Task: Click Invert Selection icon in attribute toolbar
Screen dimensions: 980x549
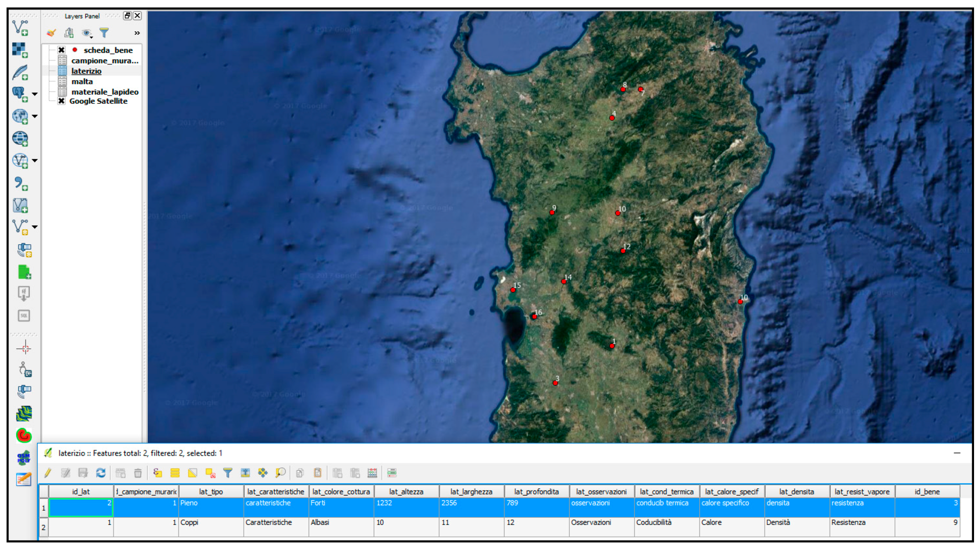Action: coord(192,473)
